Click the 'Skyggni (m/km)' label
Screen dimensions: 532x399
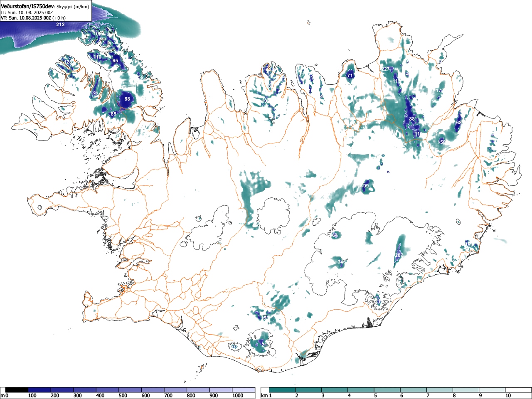[72, 7]
